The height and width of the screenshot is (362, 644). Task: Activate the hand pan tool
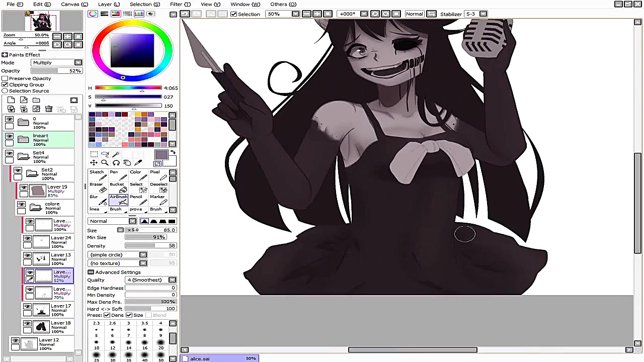pos(127,163)
